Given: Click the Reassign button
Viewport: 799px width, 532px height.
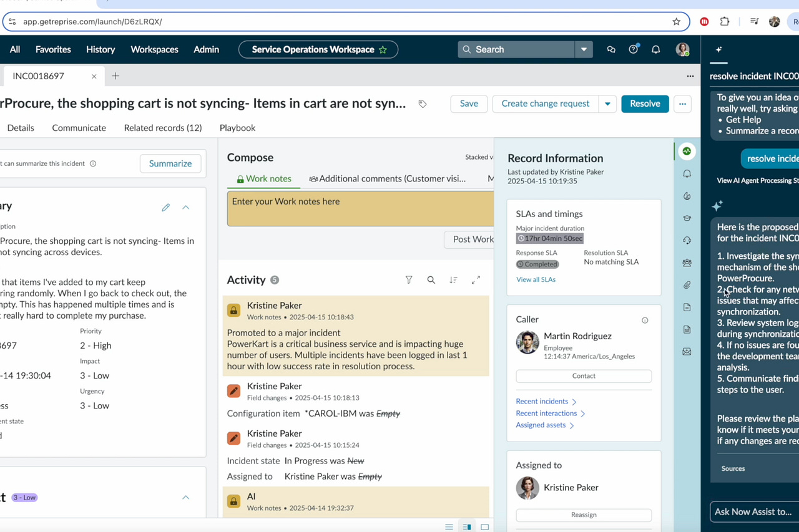Looking at the screenshot, I should pyautogui.click(x=584, y=515).
